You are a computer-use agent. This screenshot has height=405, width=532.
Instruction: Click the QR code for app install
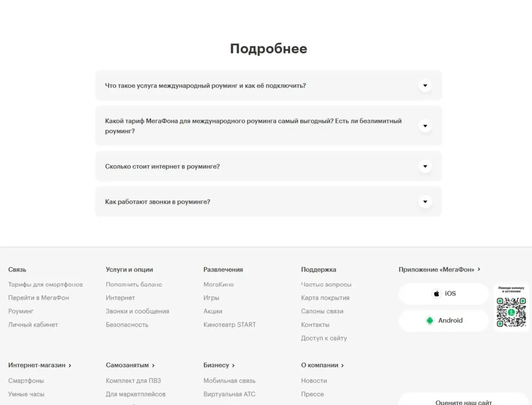click(x=511, y=312)
